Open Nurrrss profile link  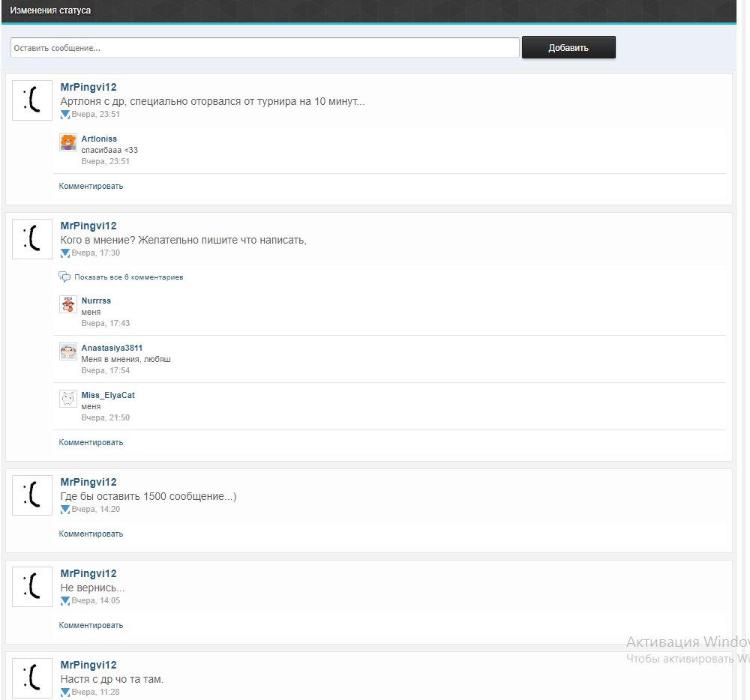96,301
